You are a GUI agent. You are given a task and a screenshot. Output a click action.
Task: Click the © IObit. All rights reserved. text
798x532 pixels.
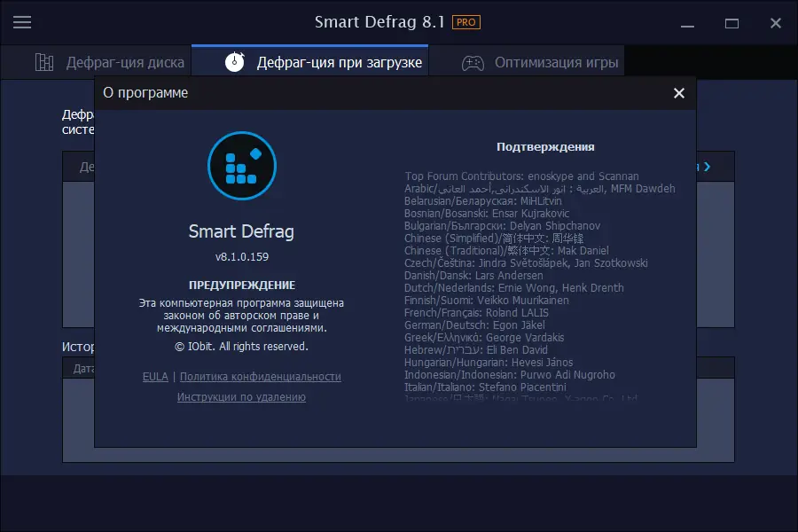(x=242, y=347)
